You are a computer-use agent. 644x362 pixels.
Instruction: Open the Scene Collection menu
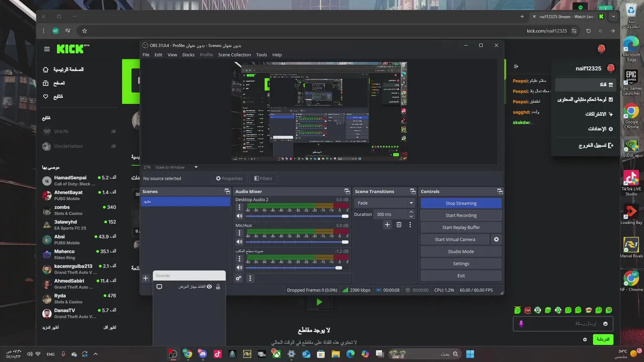pos(234,55)
